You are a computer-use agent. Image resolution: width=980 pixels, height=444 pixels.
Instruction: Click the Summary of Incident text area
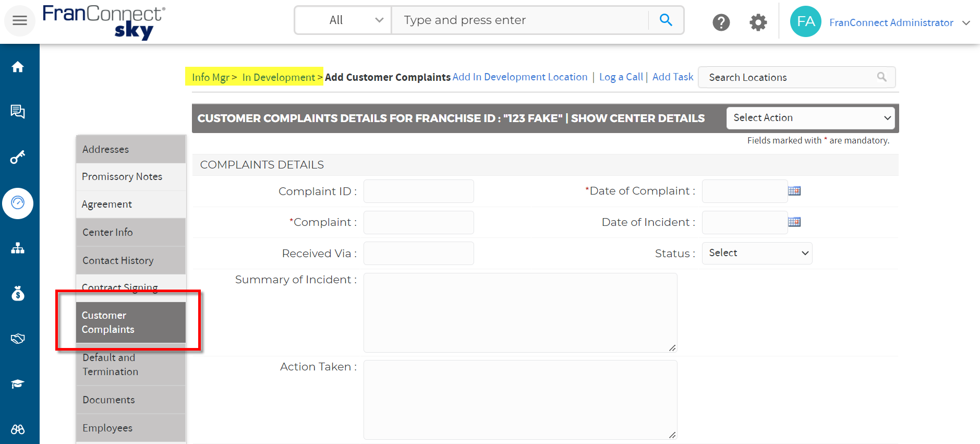[x=520, y=313]
